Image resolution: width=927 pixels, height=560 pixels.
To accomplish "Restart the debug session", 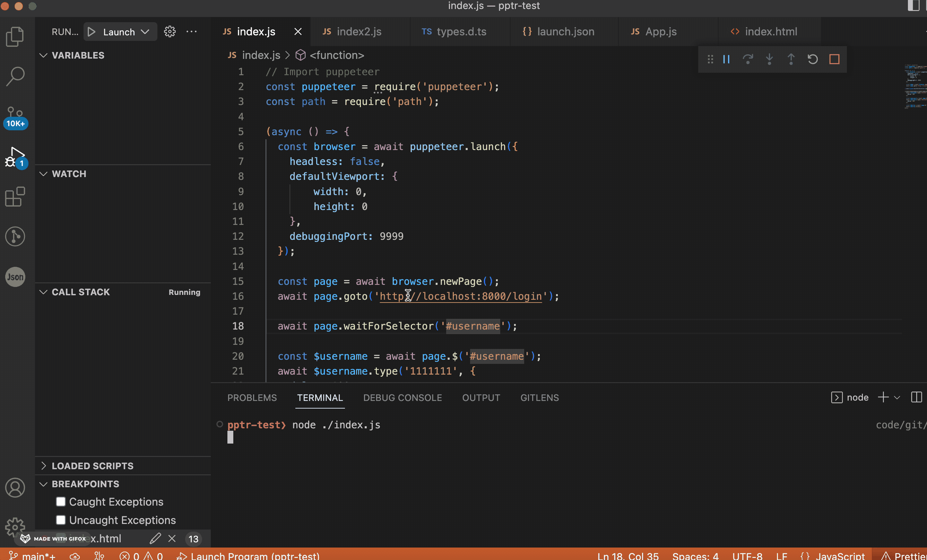I will click(x=813, y=59).
